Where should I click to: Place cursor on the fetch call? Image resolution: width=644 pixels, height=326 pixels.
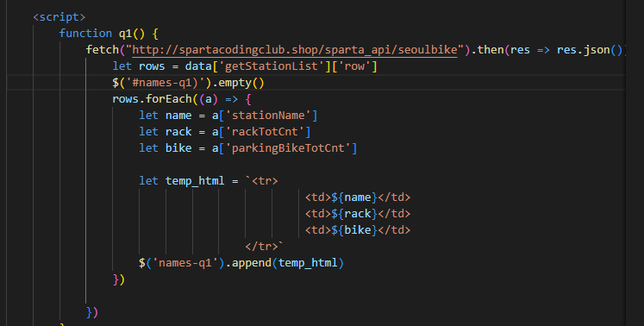click(x=103, y=50)
